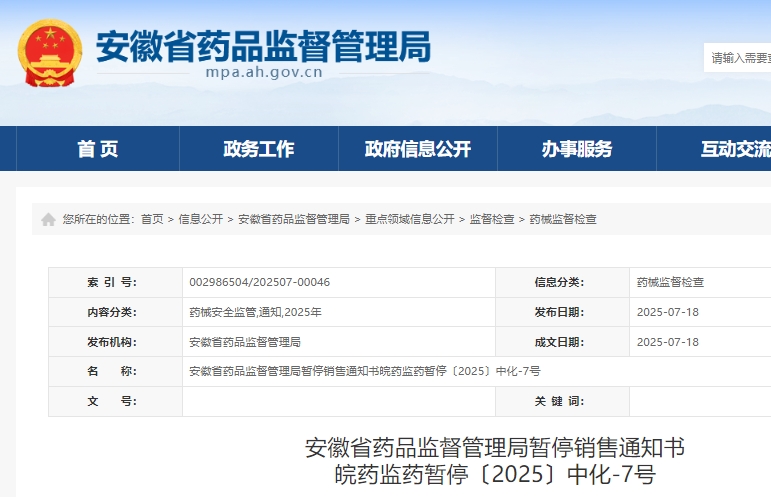
Task: Click the home icon in the breadcrumb
Action: (48, 219)
